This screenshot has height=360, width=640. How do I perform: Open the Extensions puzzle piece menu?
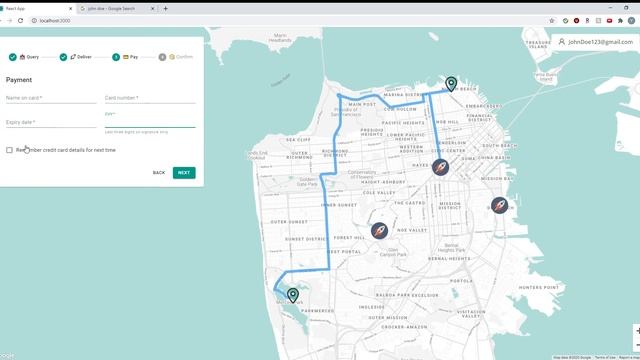pos(620,20)
